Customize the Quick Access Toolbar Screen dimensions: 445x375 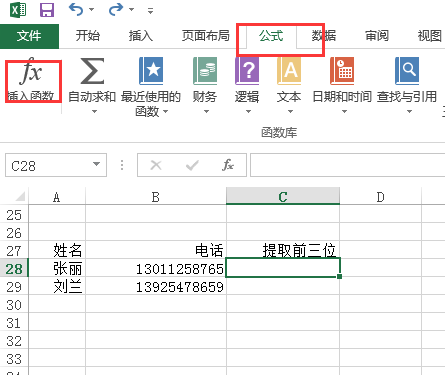pos(151,11)
